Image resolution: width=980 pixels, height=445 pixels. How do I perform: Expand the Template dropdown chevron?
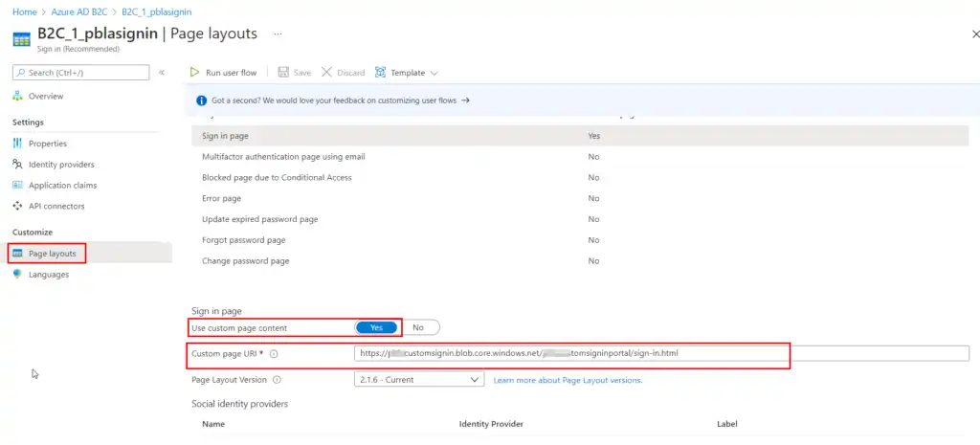[434, 73]
